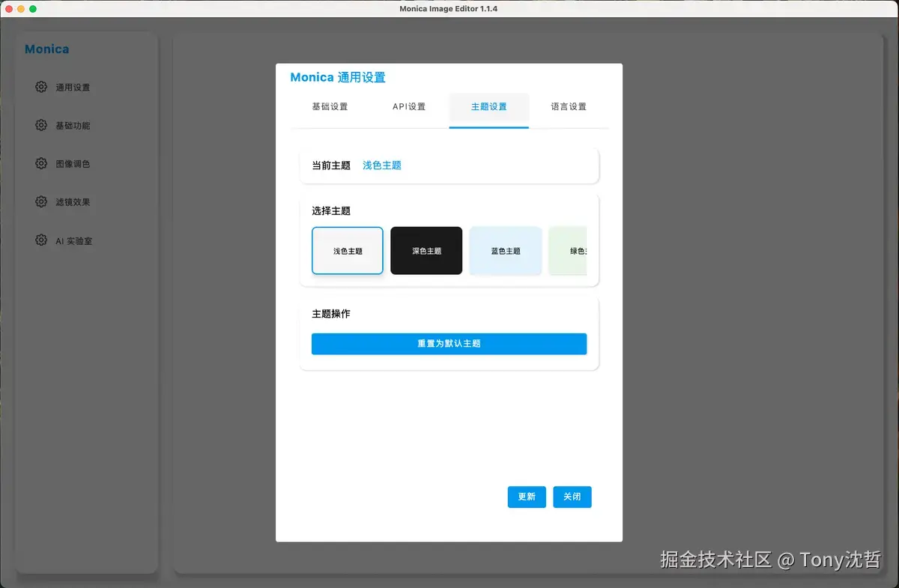Image resolution: width=899 pixels, height=588 pixels.
Task: Switch to the 语言设置 tab
Action: (x=568, y=106)
